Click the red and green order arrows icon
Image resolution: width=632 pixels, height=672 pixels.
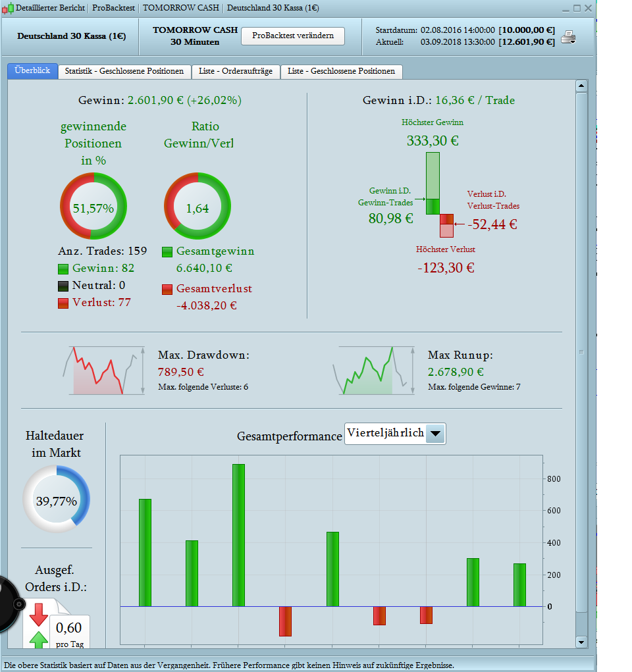click(x=39, y=626)
